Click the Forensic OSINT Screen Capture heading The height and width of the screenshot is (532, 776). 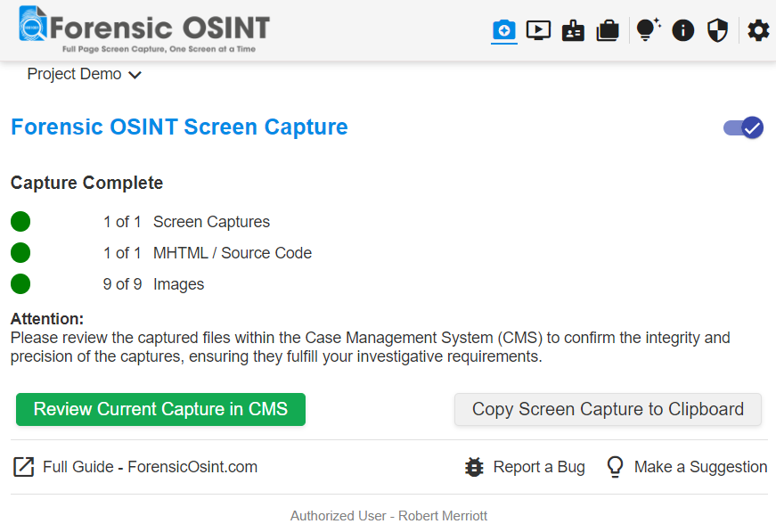179,127
